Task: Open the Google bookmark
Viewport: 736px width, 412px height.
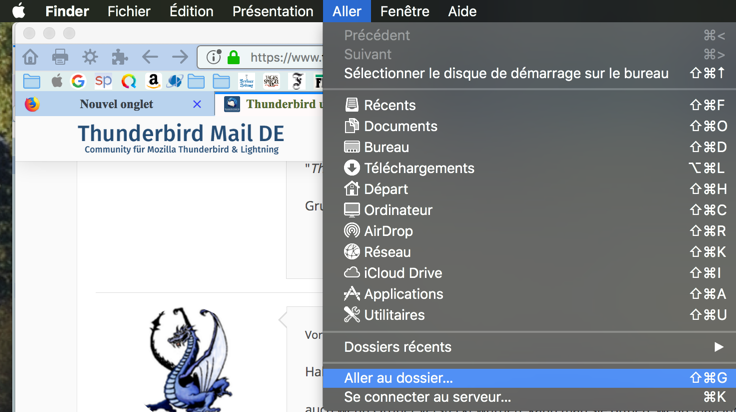Action: 78,81
